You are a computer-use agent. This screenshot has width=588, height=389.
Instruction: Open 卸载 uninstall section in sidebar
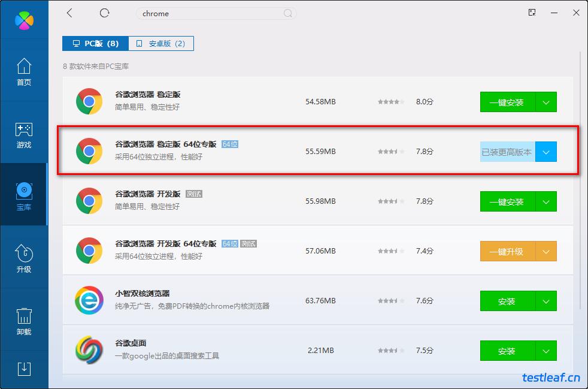point(24,321)
